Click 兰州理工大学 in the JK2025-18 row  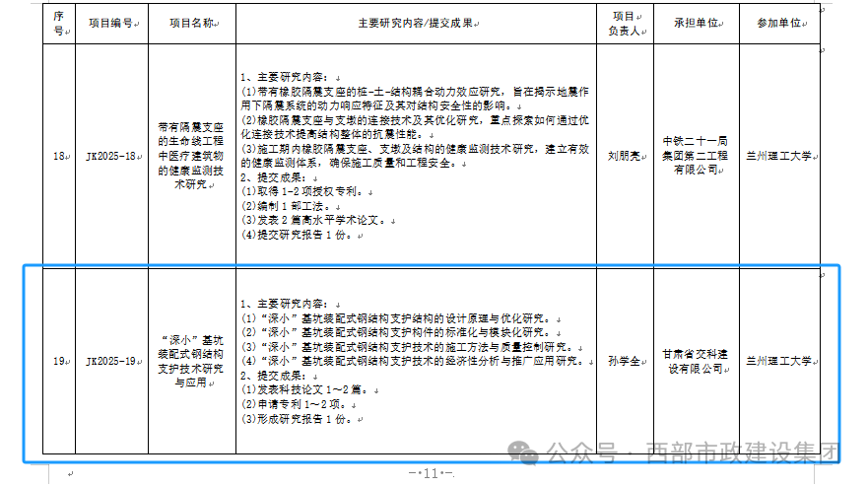tap(779, 156)
